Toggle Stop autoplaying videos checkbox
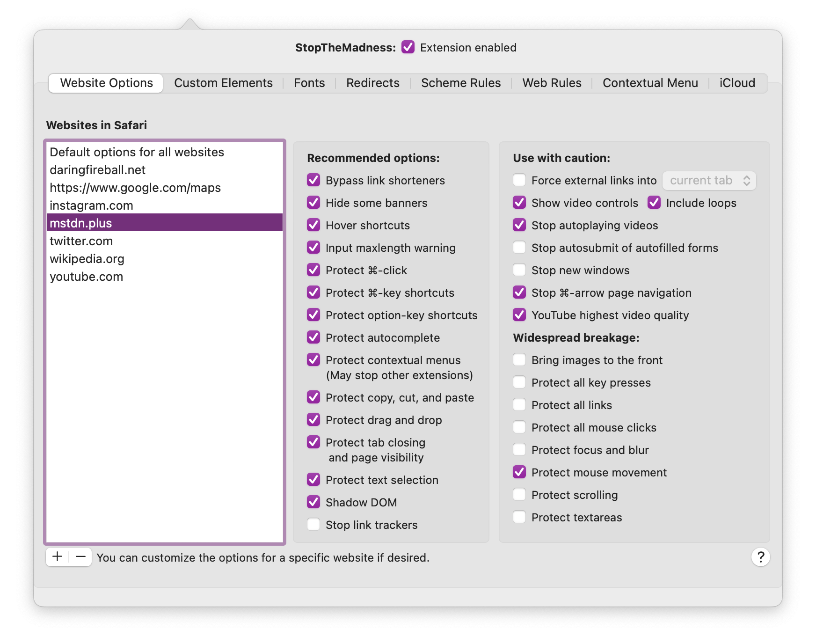 519,225
